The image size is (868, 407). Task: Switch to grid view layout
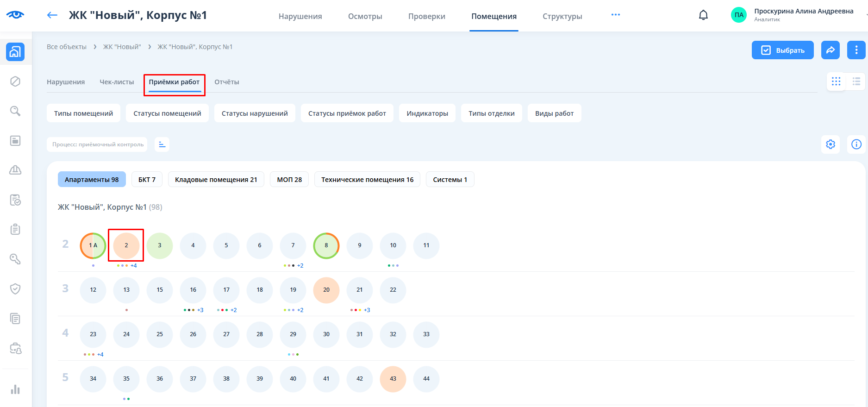click(x=836, y=81)
